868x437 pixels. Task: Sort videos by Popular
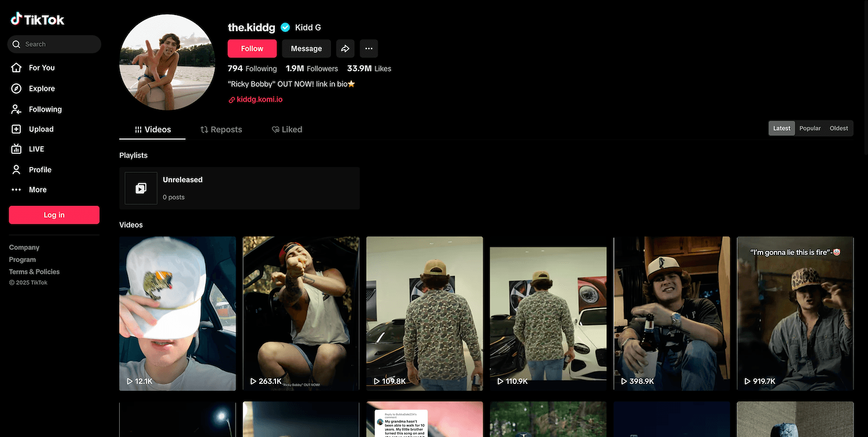(810, 128)
